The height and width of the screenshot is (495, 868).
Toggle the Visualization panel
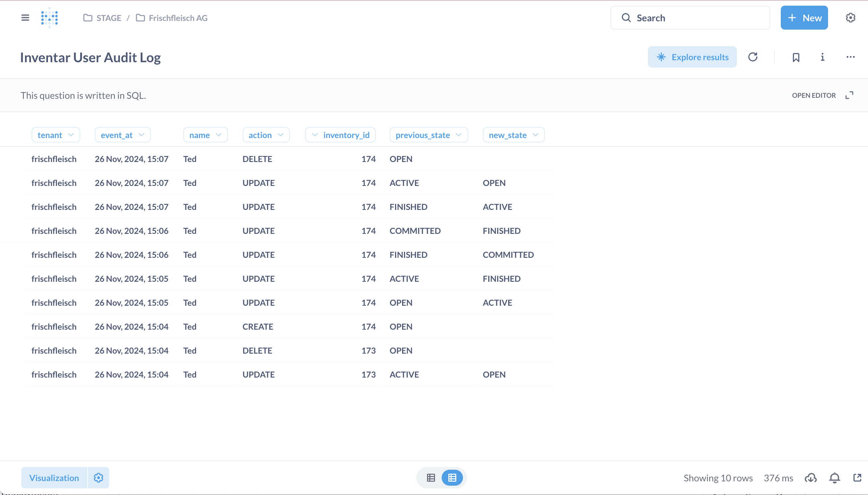[x=54, y=478]
